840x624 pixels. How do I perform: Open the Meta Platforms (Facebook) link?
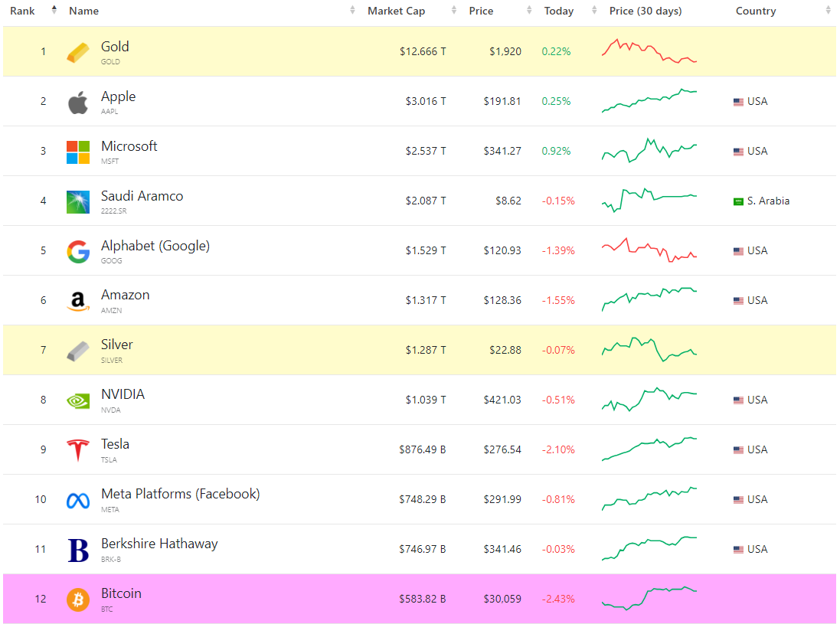[x=180, y=495]
